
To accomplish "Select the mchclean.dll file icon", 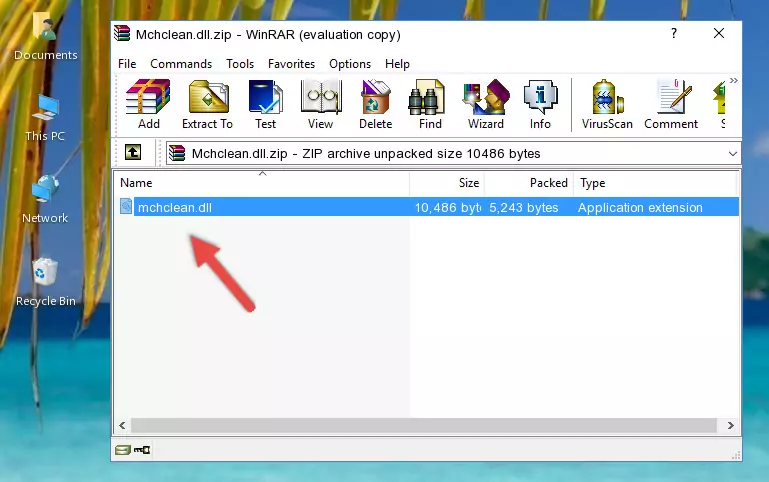I will (126, 207).
